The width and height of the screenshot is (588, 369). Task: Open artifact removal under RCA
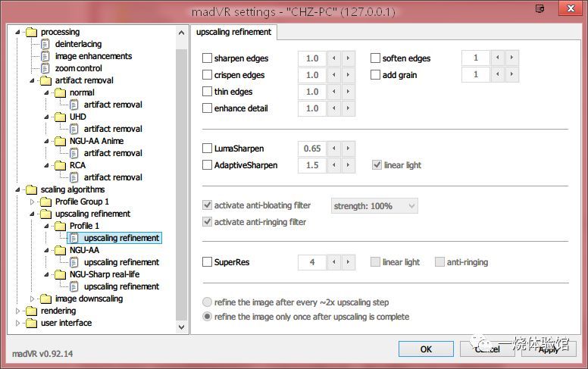click(x=113, y=177)
